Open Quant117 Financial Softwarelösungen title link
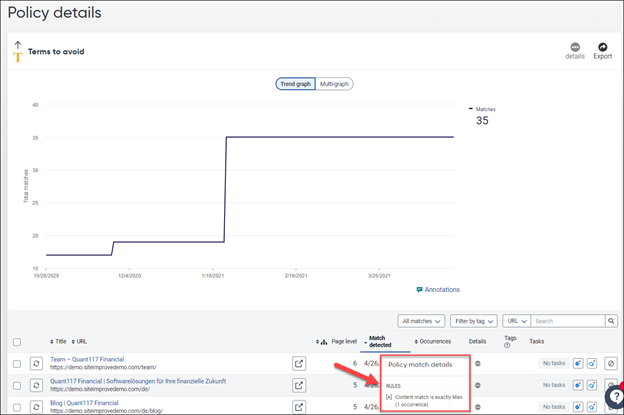624x415 pixels. click(138, 381)
